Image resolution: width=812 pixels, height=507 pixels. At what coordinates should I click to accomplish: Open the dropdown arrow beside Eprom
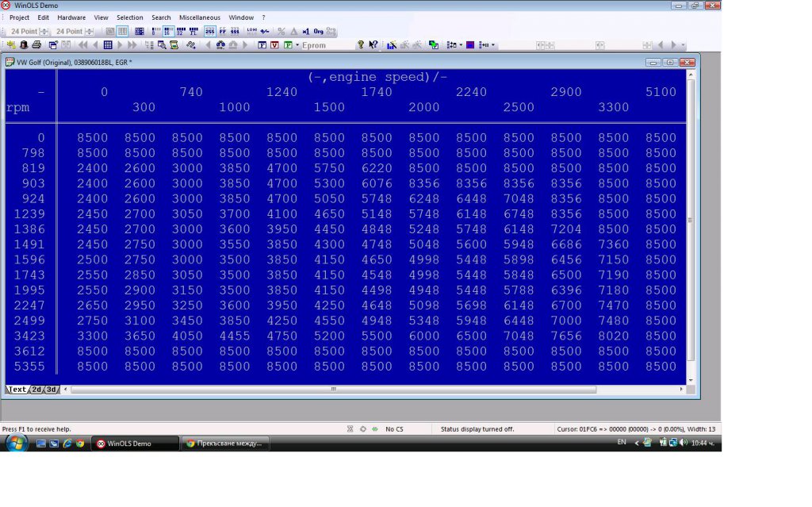297,45
